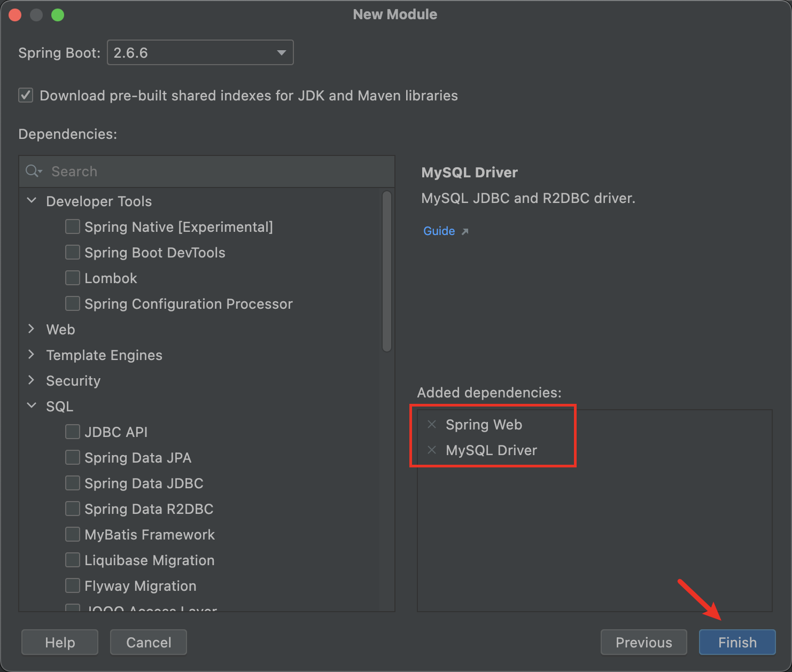The image size is (792, 672).
Task: Click inside the dependency search field
Action: click(x=160, y=171)
